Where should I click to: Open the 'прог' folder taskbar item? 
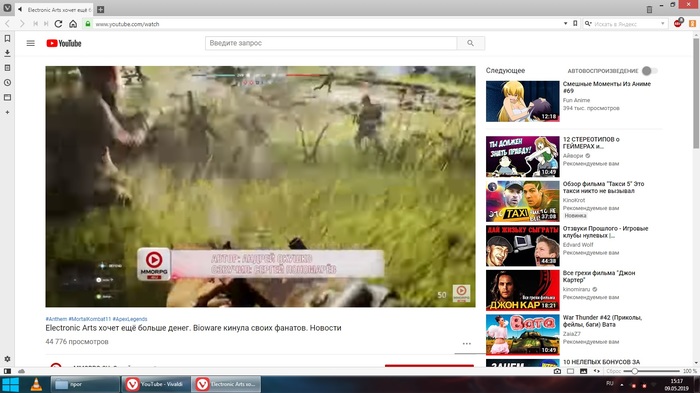[85, 385]
